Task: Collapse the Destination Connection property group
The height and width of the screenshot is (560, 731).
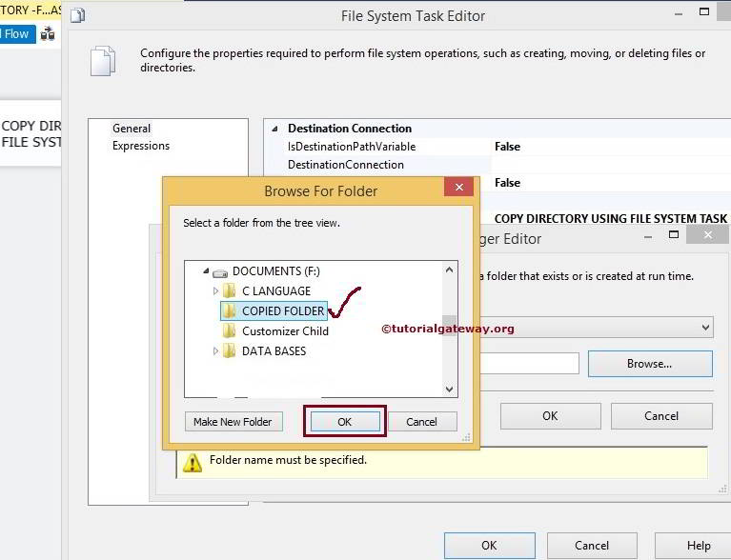Action: pos(275,129)
